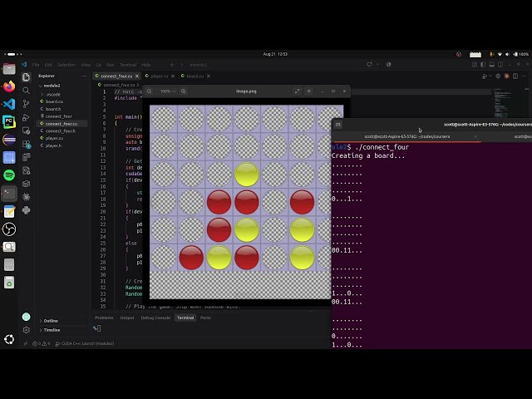Open connect_four.h in Explorer
Screen dimensions: 532x399
pos(61,131)
